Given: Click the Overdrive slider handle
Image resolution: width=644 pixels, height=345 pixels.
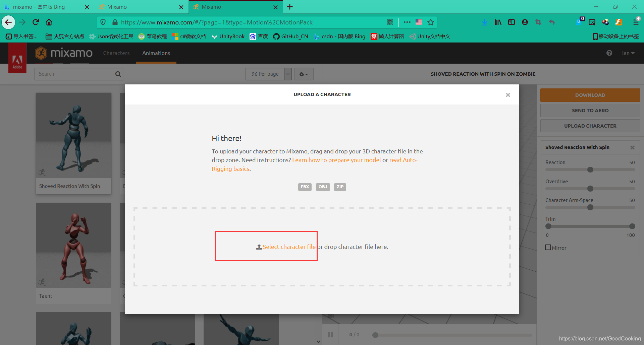Looking at the screenshot, I should 590,189.
